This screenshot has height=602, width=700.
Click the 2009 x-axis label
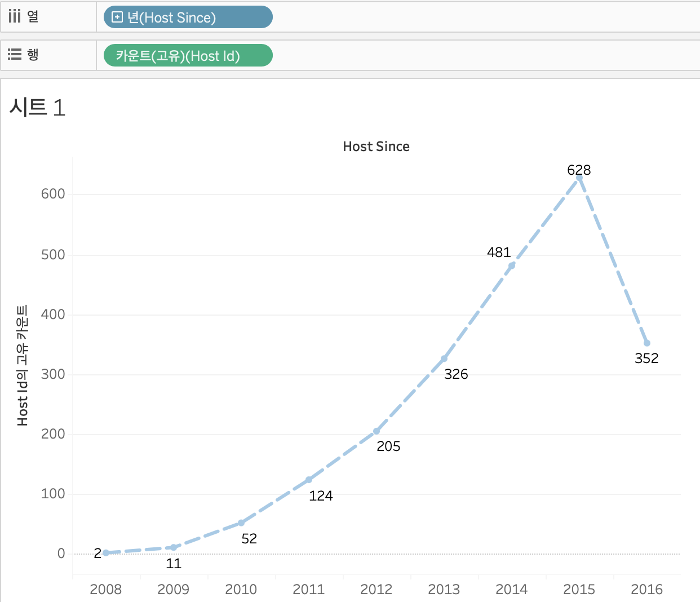[x=174, y=590]
